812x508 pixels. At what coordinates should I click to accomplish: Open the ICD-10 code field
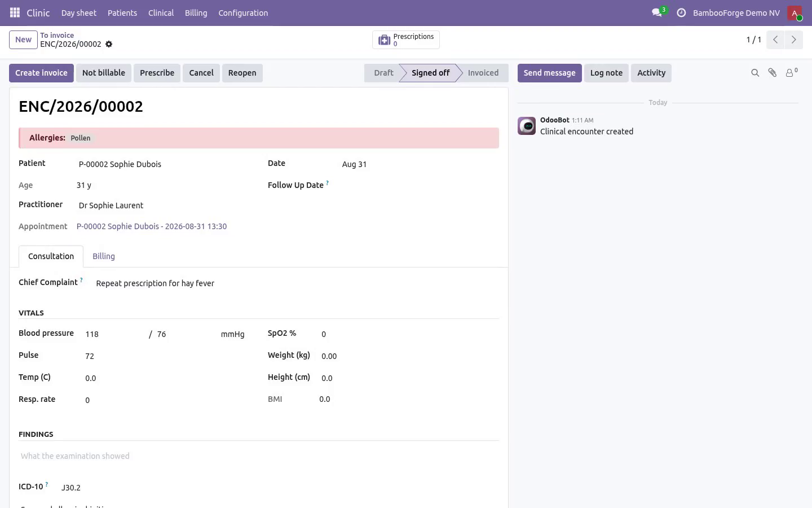(279, 488)
